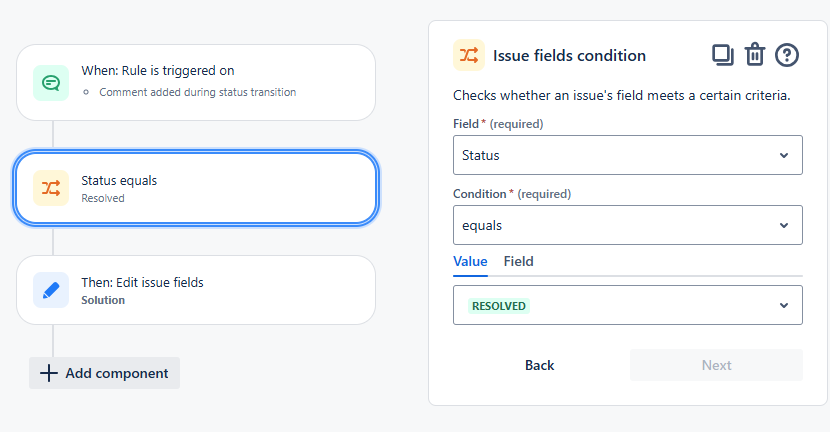
Task: Click the orange shuffle icon on Status equals card
Action: click(x=51, y=188)
